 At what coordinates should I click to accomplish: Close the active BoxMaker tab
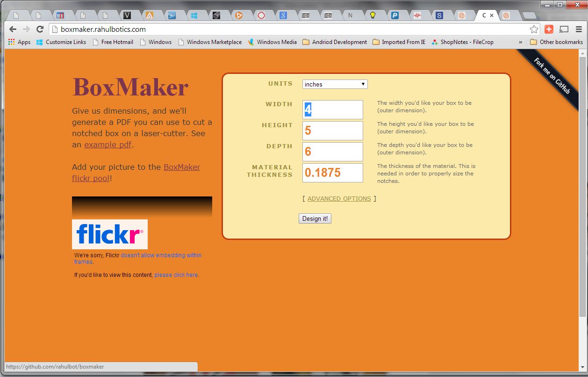(492, 15)
